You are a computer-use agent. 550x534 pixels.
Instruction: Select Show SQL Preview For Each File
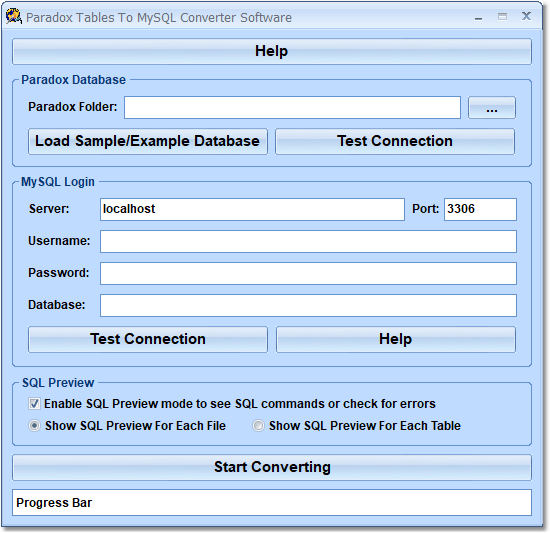click(x=34, y=426)
